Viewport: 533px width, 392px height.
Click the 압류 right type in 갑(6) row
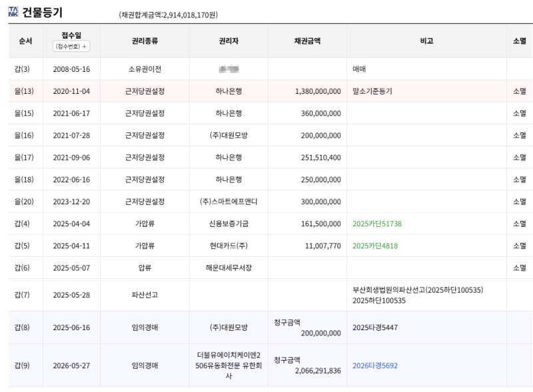[145, 268]
